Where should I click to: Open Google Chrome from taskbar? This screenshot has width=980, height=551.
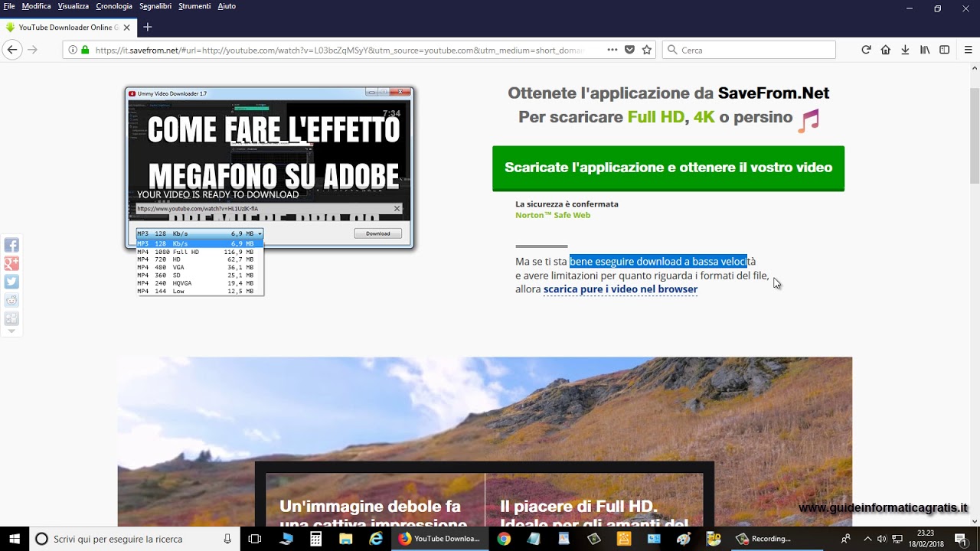pos(503,539)
